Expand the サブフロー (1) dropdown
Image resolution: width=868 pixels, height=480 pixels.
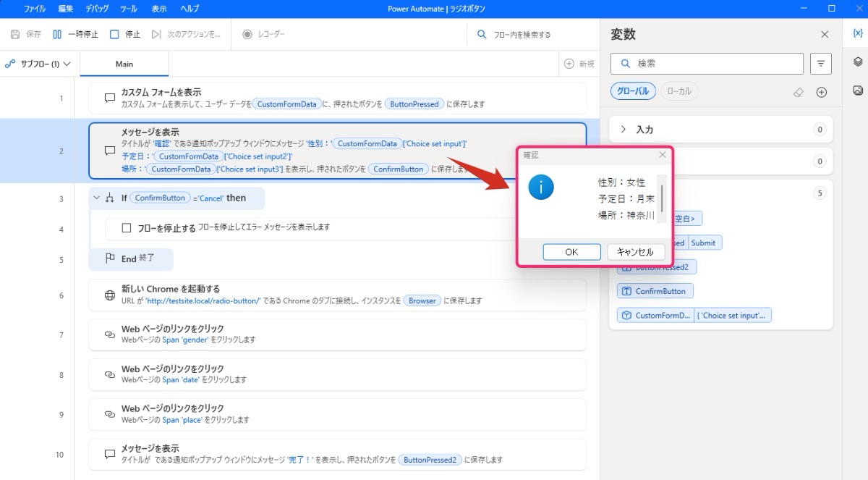(x=39, y=64)
